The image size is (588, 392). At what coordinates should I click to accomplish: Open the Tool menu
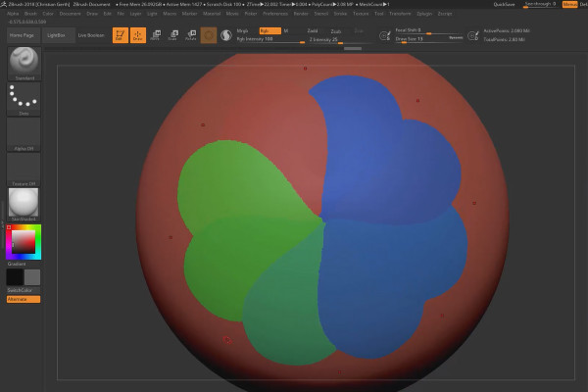tap(379, 14)
